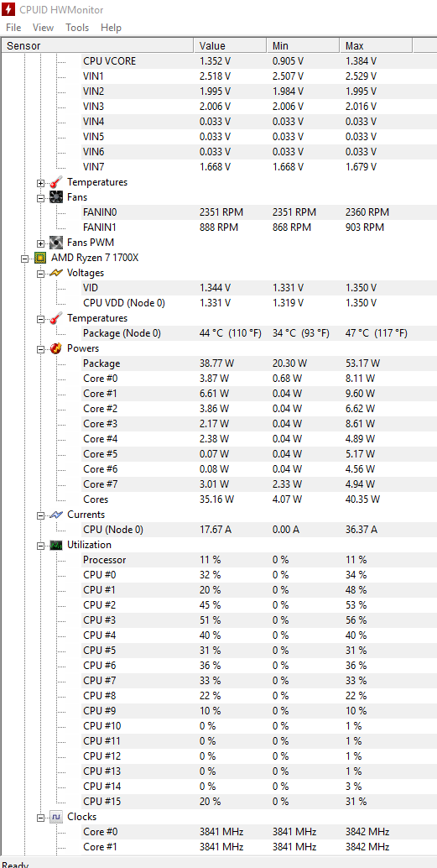The image size is (437, 868).
Task: Click the AMD Ryzen 7 1700X chip icon
Action: [40, 258]
